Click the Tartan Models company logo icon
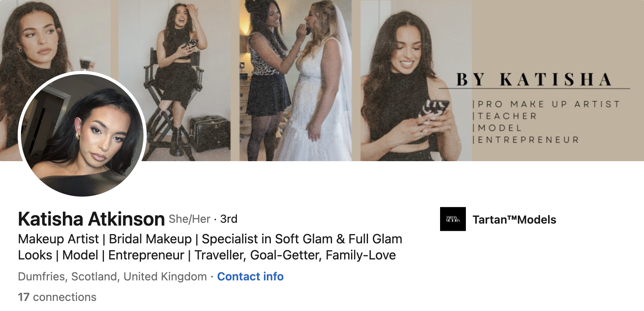644x311 pixels. tap(453, 219)
